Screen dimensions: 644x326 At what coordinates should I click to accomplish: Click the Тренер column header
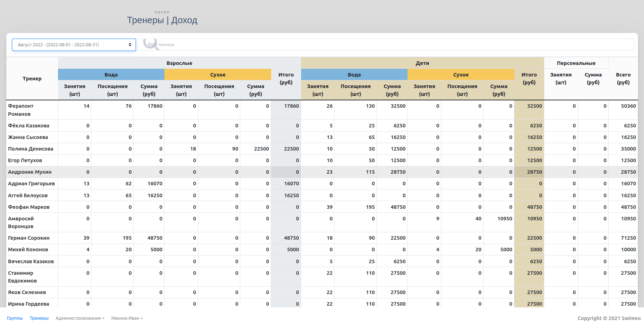[32, 79]
